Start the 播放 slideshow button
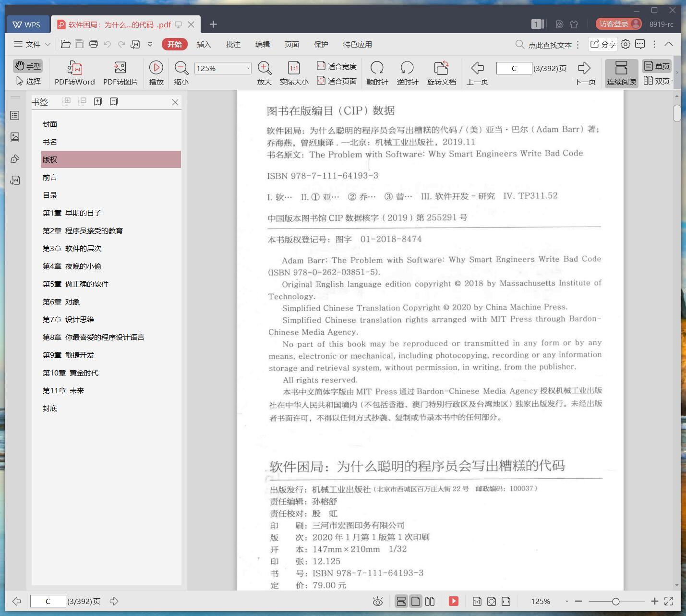The image size is (686, 616). [x=156, y=73]
